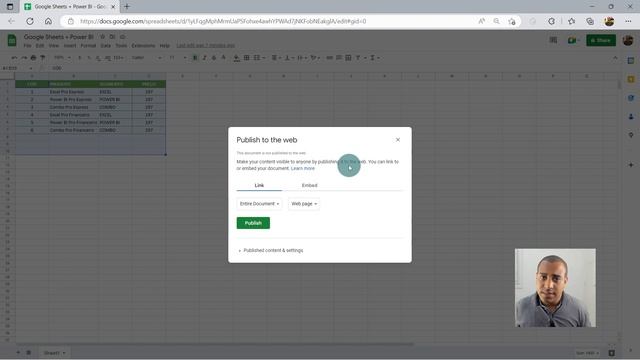The image size is (640, 360).
Task: Click the document title Google Sheets + Power BI
Action: click(58, 37)
